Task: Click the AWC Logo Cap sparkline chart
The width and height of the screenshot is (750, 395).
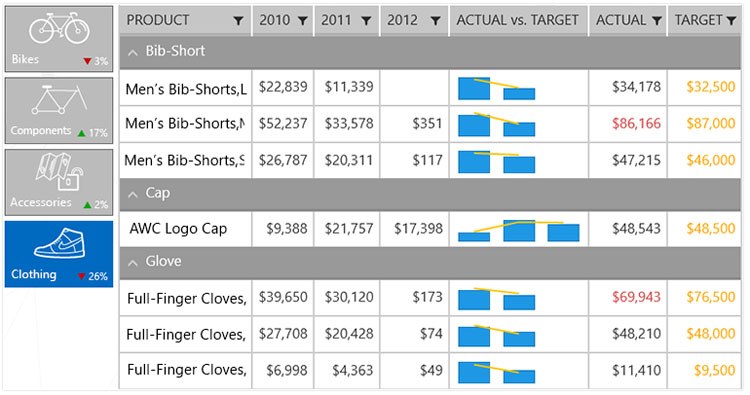Action: (518, 230)
